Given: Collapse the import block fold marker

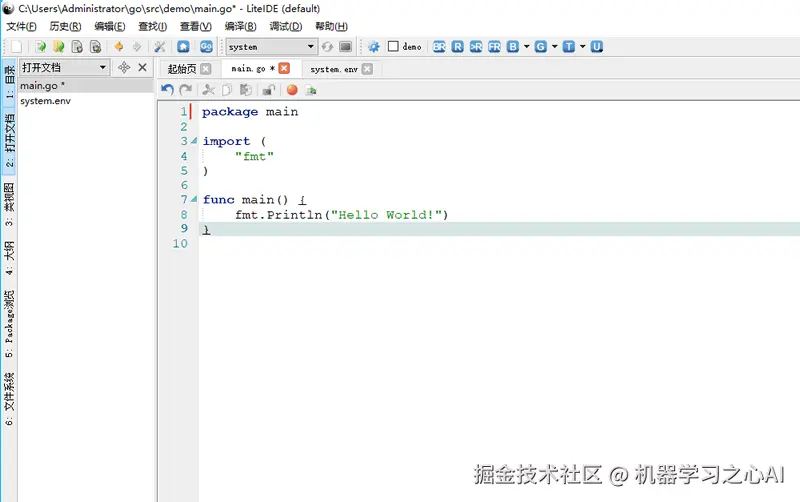Looking at the screenshot, I should pos(194,141).
